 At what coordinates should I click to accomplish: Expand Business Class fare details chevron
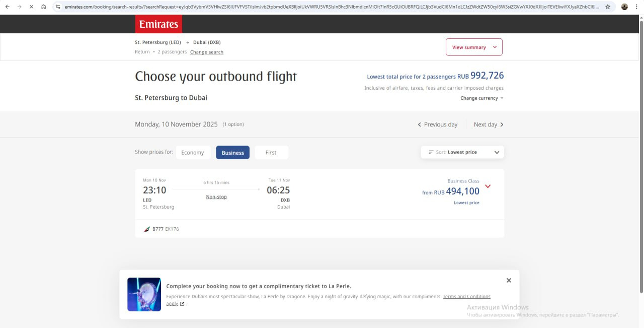(488, 186)
